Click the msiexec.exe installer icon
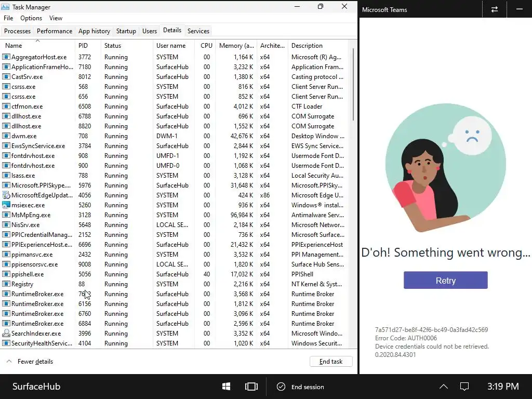Screen dimensions: 532x399 (x=6, y=205)
